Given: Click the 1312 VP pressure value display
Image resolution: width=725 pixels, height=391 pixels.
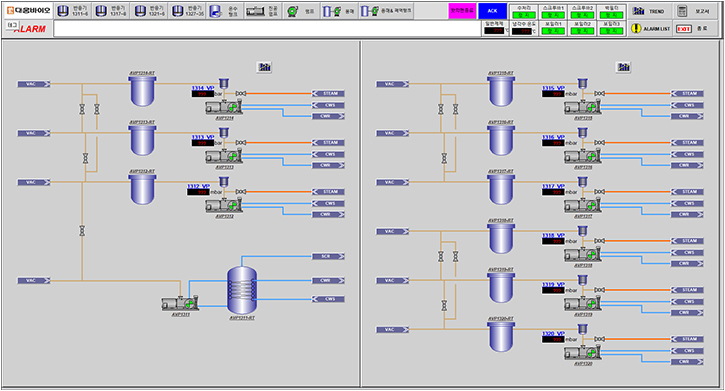Looking at the screenshot, I should [x=198, y=192].
